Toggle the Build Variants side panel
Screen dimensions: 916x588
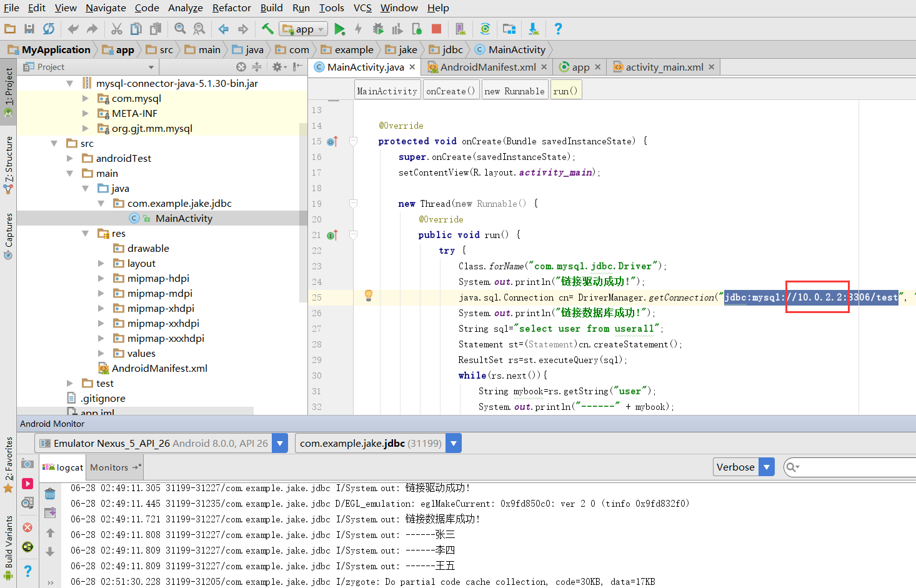[x=8, y=543]
